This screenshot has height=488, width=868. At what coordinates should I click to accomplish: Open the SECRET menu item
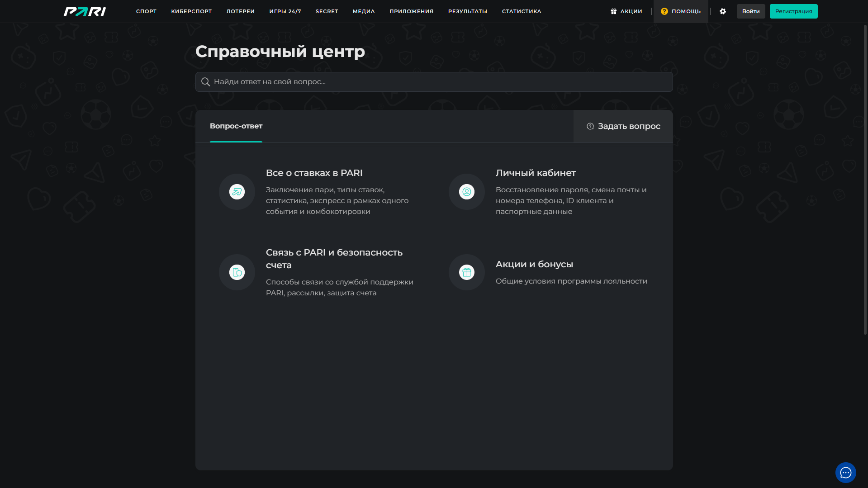click(327, 11)
